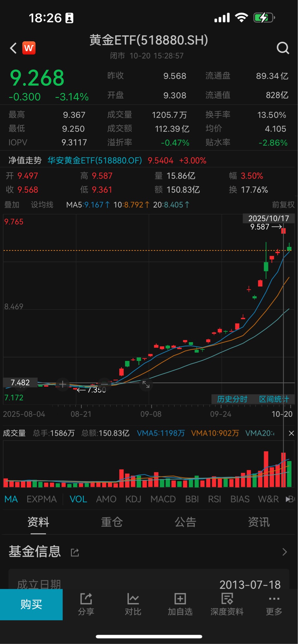Select the BBI indicator tab
This screenshot has width=298, height=644.
(192, 499)
